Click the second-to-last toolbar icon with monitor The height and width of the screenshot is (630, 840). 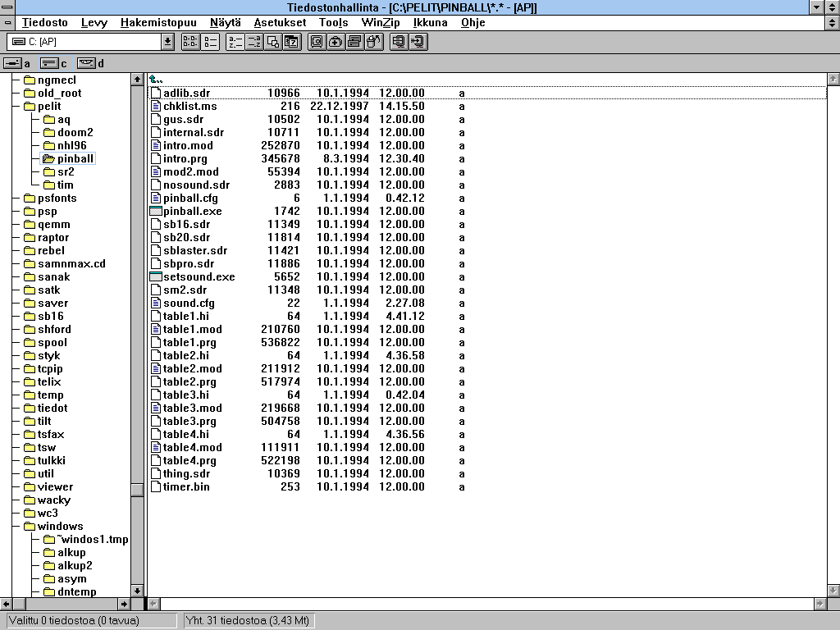tap(399, 42)
